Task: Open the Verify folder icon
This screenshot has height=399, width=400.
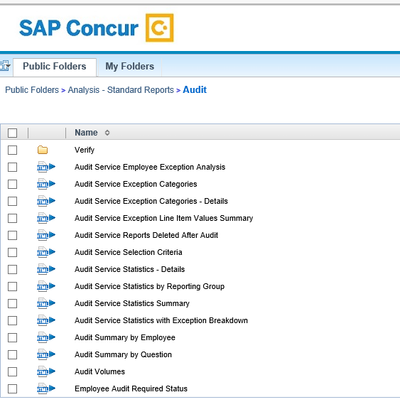Action: [43, 150]
